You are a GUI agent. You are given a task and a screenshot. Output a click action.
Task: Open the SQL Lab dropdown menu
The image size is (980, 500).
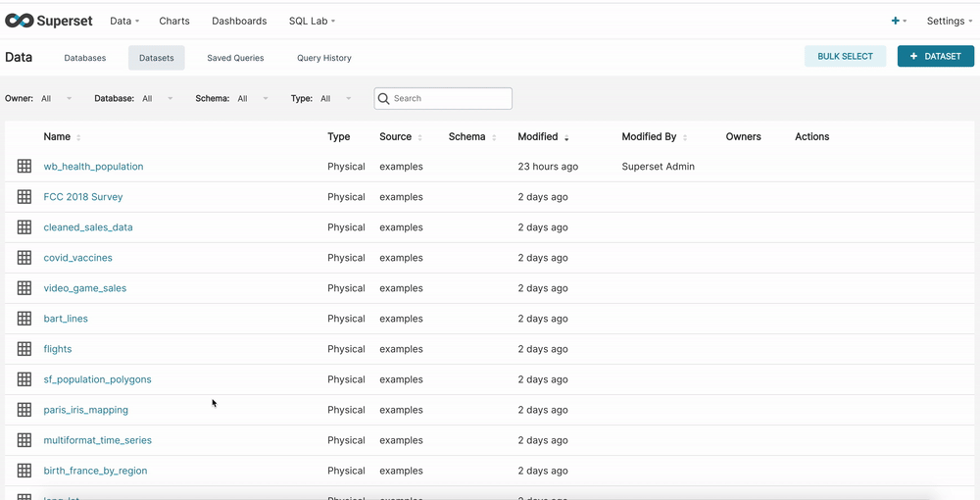pos(312,21)
